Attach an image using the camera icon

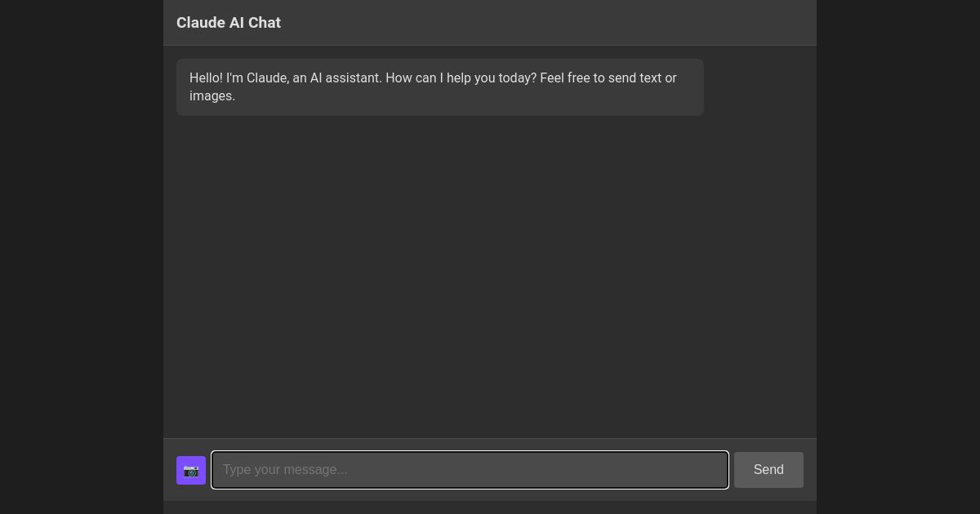[191, 470]
